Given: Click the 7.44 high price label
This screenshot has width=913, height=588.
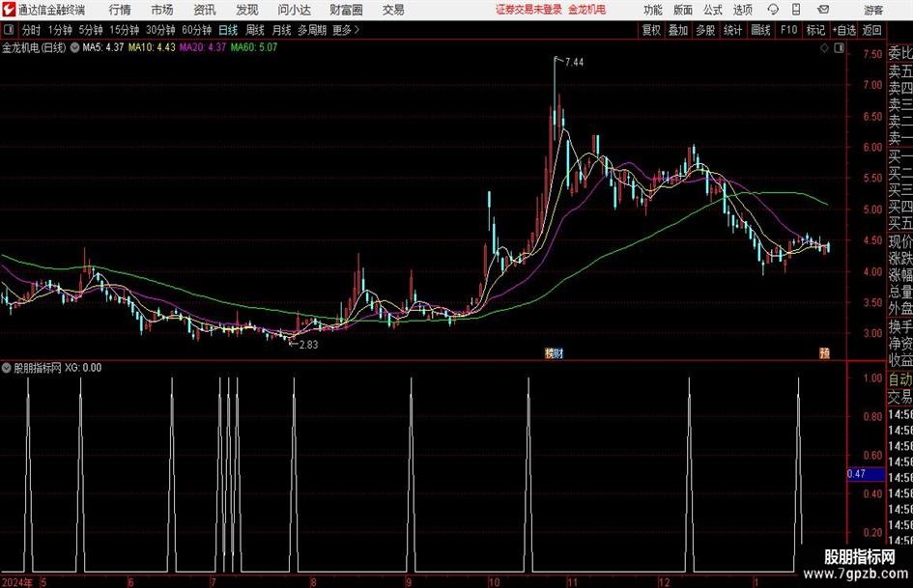Looking at the screenshot, I should 574,63.
